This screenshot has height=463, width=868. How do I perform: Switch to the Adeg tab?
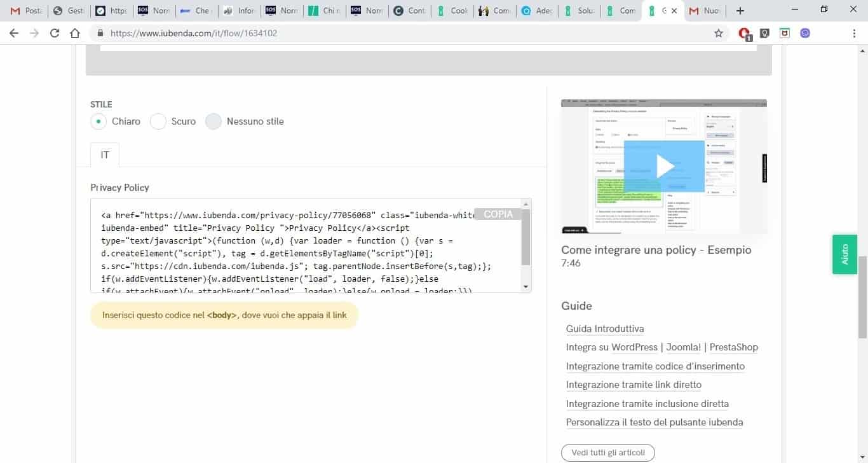click(x=536, y=11)
